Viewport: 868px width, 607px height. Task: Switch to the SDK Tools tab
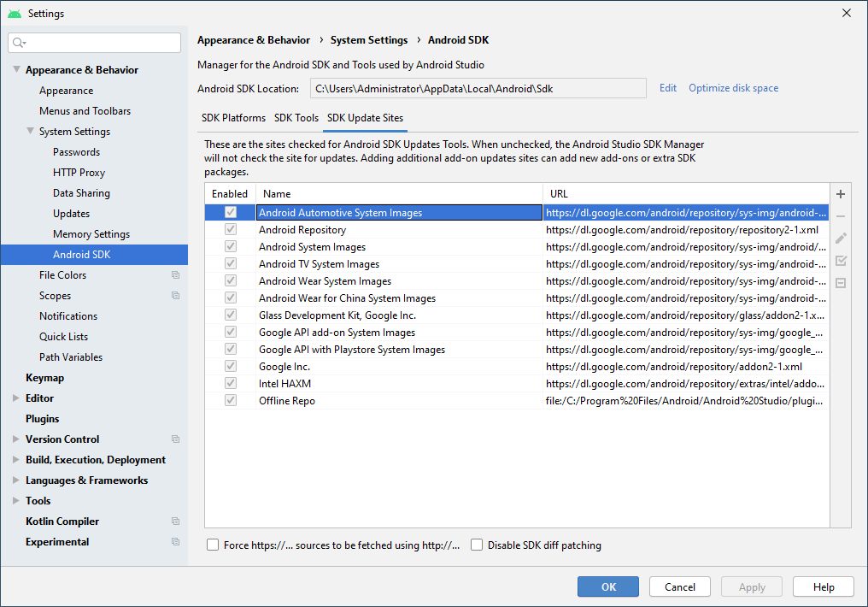pos(296,118)
